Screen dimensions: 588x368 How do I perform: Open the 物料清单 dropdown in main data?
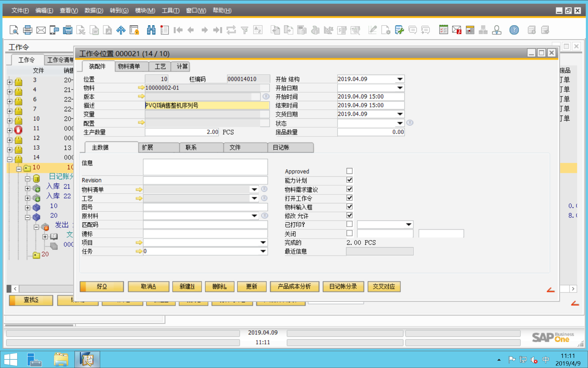[x=254, y=190]
